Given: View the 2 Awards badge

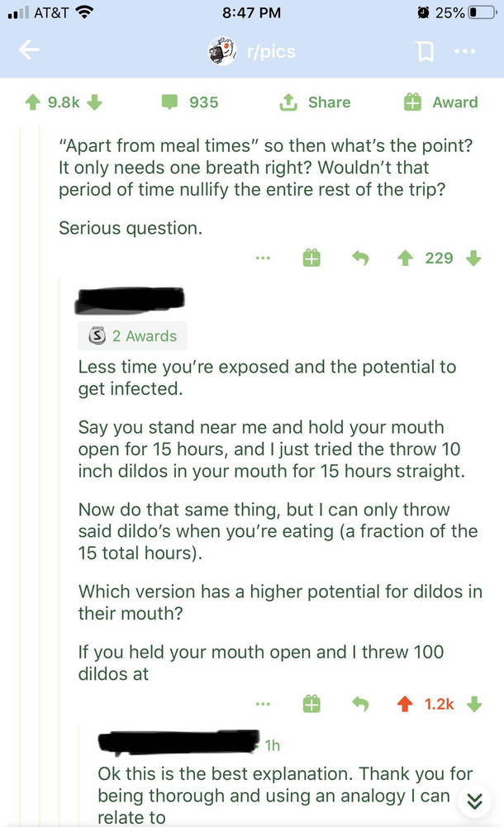Looking at the screenshot, I should point(132,336).
